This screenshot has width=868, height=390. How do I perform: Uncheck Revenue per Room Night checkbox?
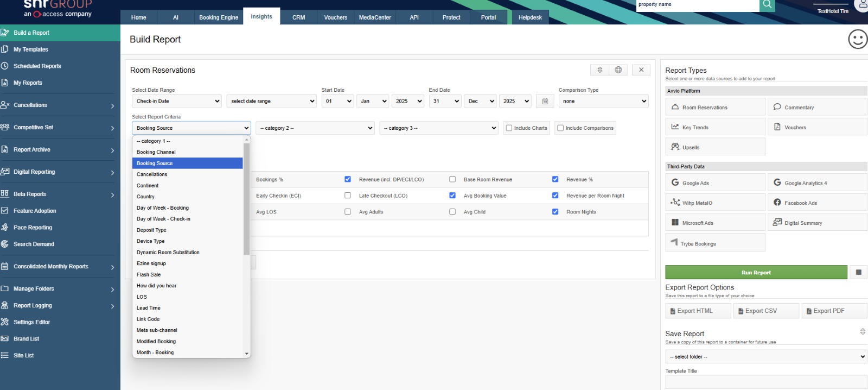coord(555,196)
